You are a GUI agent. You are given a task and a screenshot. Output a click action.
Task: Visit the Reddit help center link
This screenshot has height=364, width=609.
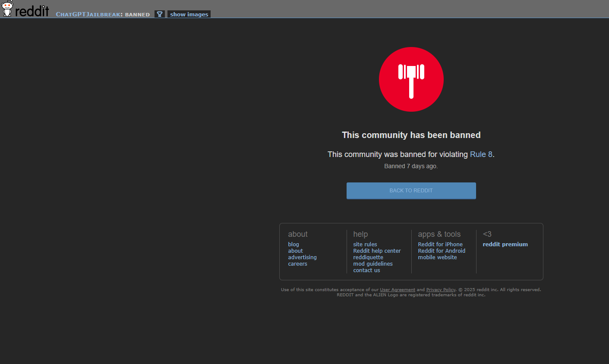click(x=377, y=251)
